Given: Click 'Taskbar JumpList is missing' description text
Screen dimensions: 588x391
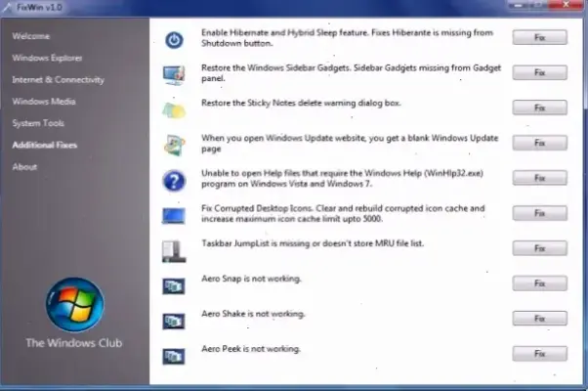Looking at the screenshot, I should (313, 243).
